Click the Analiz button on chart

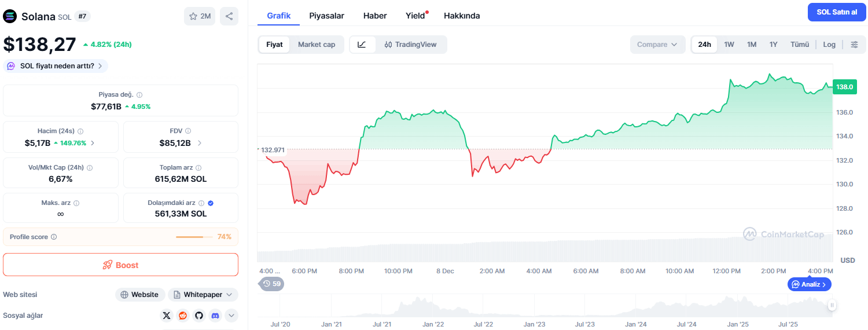tap(810, 284)
